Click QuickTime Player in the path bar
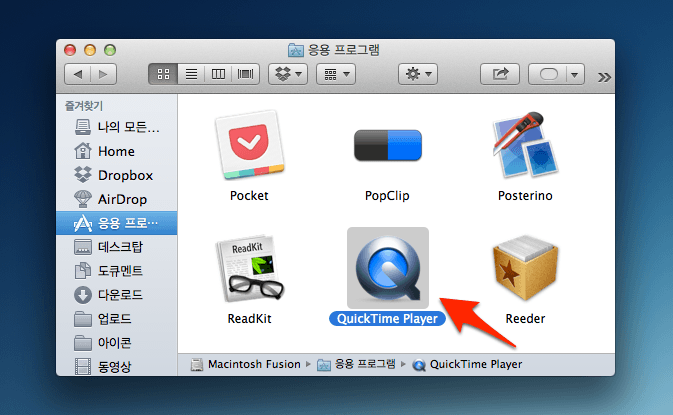Screen dimensions: 673x415 467,364
